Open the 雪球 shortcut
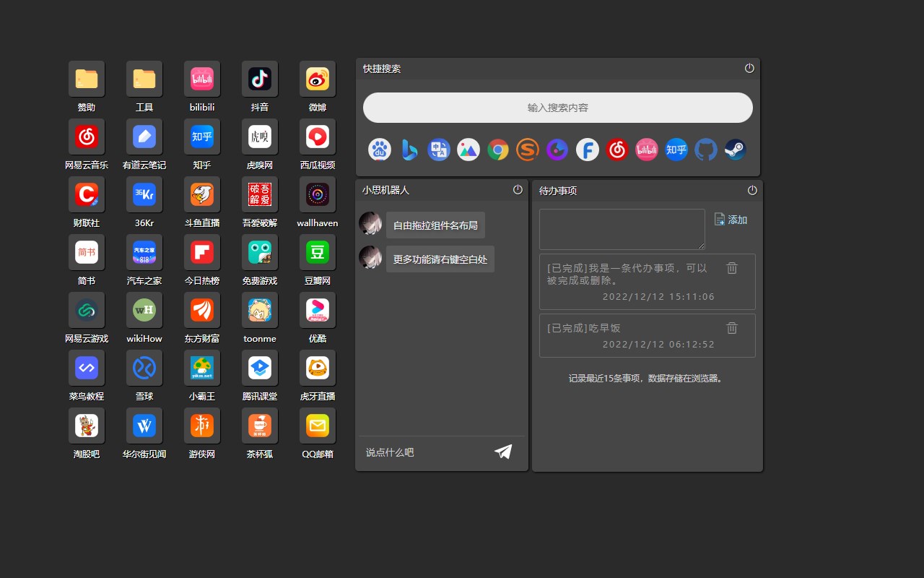The width and height of the screenshot is (924, 578). click(144, 368)
